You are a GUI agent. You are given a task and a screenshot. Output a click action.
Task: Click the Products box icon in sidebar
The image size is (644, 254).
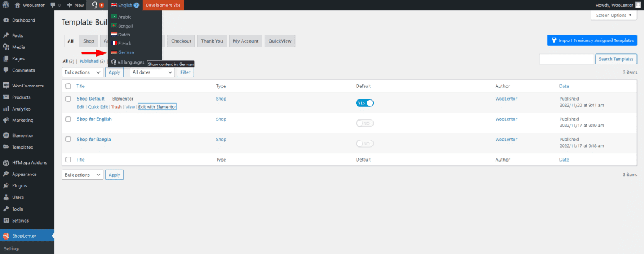tap(6, 97)
